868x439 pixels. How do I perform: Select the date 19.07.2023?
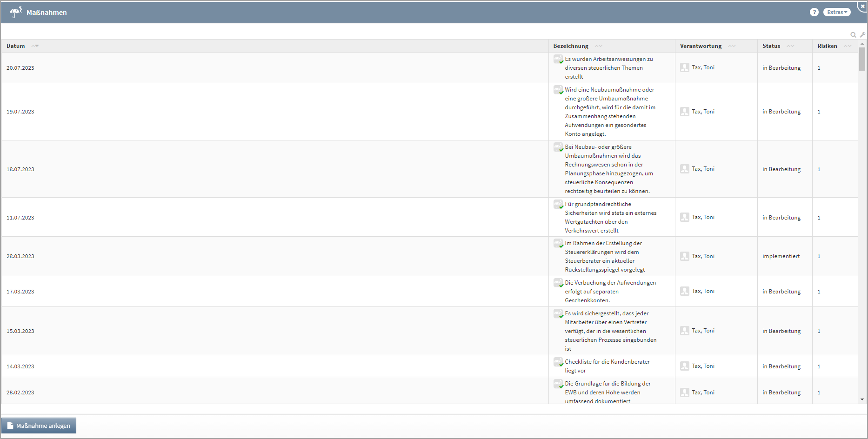(x=20, y=112)
